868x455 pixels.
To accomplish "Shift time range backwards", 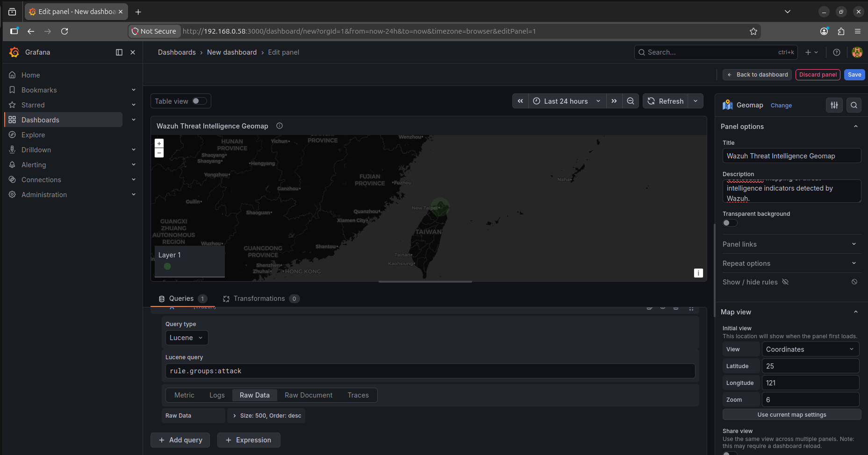I will click(x=520, y=101).
